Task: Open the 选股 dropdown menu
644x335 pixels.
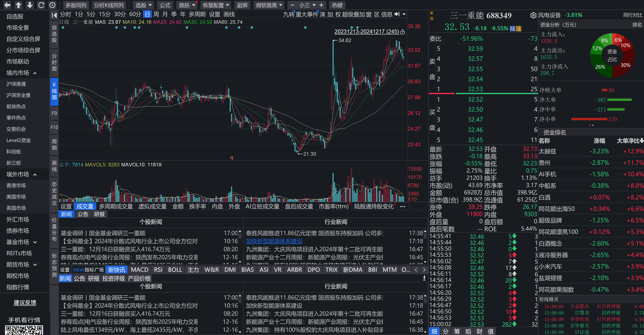Action: tap(143, 5)
